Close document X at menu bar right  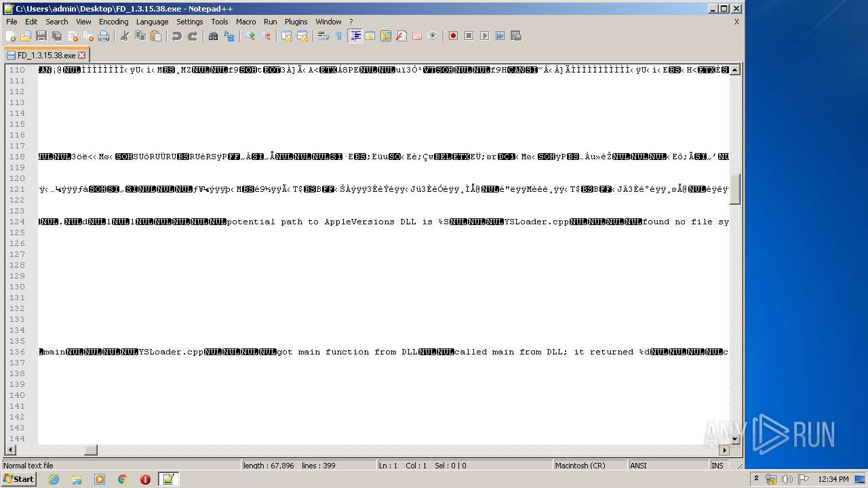point(736,22)
